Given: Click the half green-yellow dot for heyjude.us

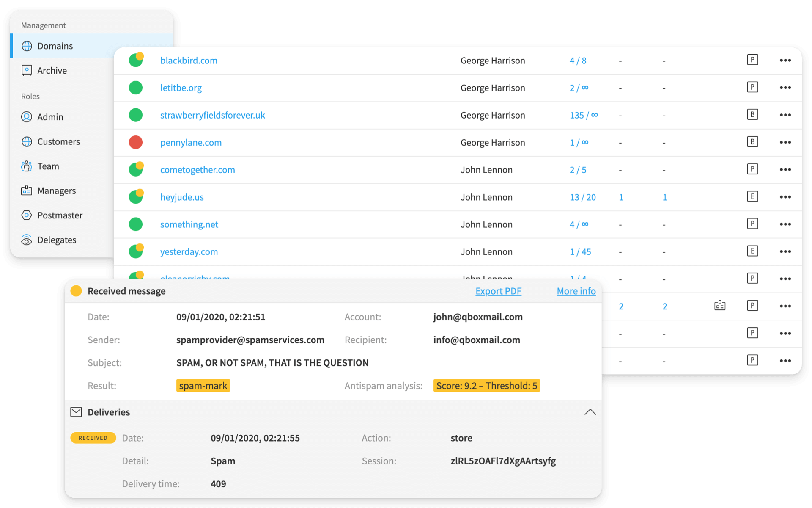Looking at the screenshot, I should (x=136, y=196).
